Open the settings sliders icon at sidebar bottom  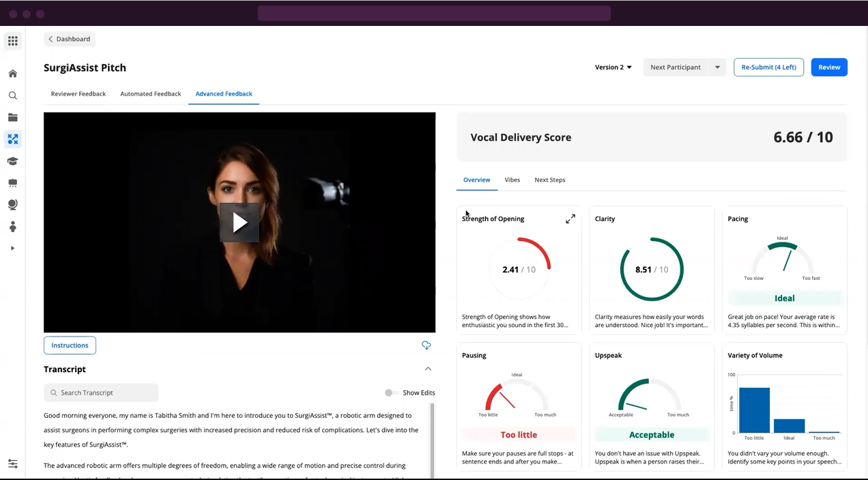pos(12,464)
